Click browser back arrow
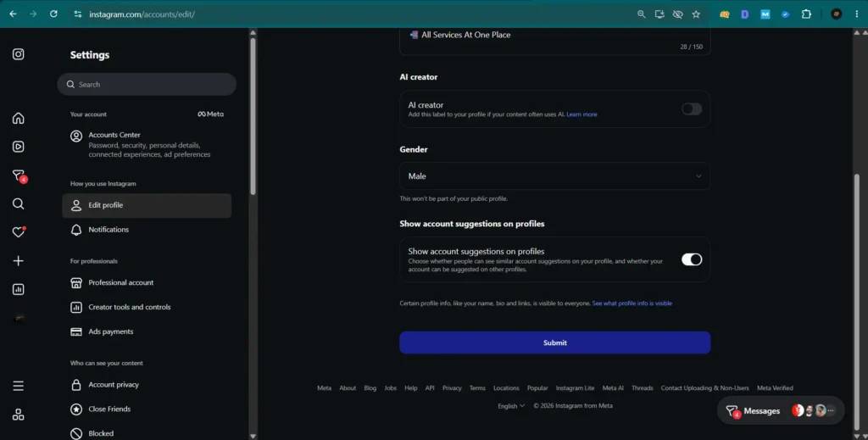The width and height of the screenshot is (868, 440). (x=13, y=14)
